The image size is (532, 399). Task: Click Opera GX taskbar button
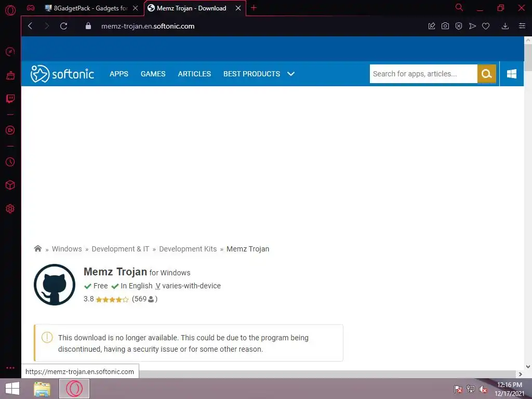tap(74, 389)
